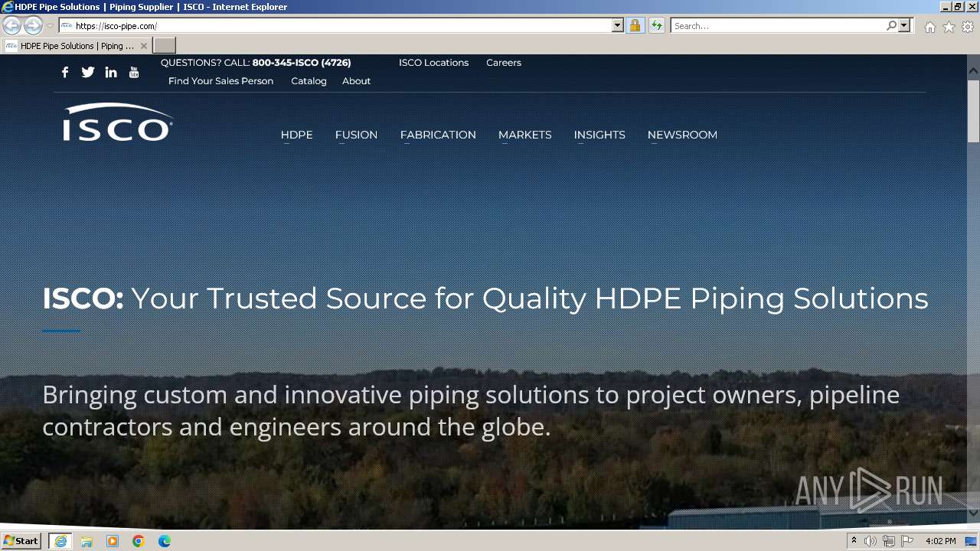
Task: Launch Chrome from the taskbar
Action: pos(139,541)
